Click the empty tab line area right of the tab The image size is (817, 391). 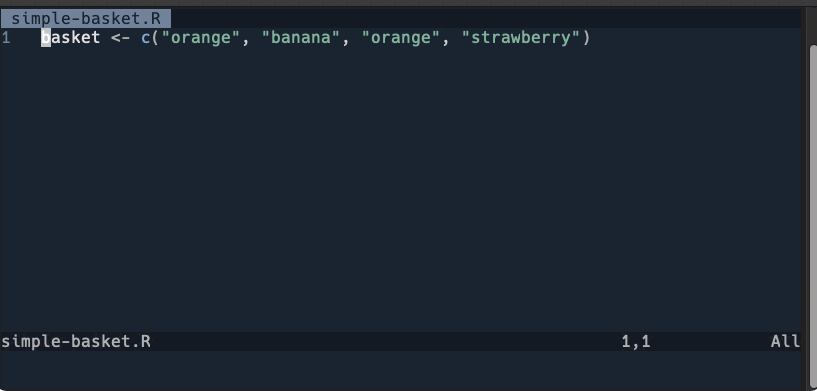pos(486,19)
